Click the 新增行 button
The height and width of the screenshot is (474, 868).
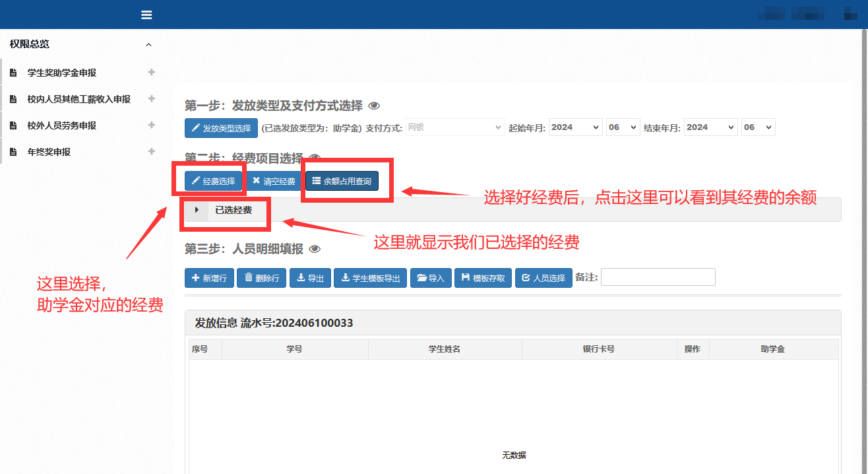(209, 278)
